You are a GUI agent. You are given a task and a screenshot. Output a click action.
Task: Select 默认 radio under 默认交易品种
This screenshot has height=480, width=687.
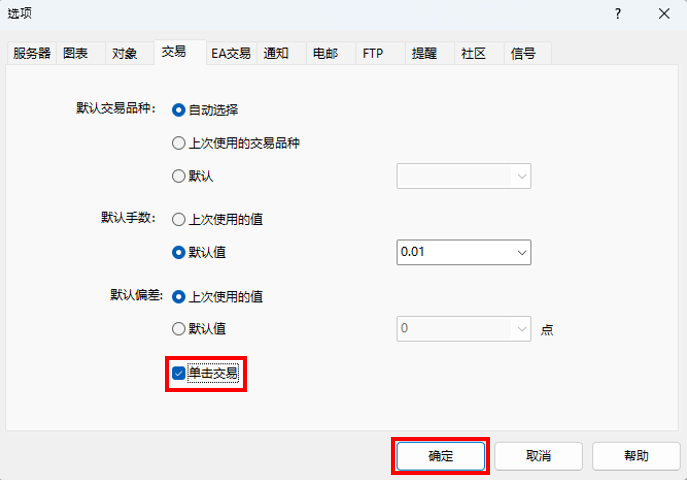coord(179,176)
